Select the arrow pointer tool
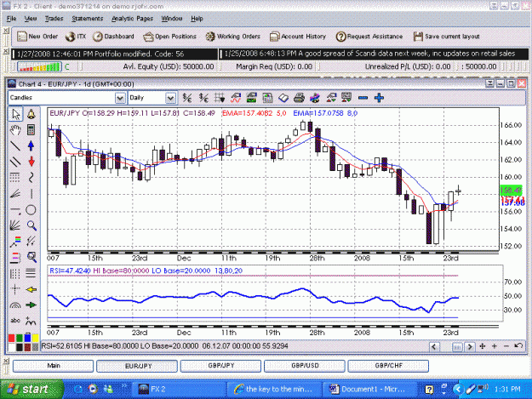532x399 pixels. pos(15,114)
